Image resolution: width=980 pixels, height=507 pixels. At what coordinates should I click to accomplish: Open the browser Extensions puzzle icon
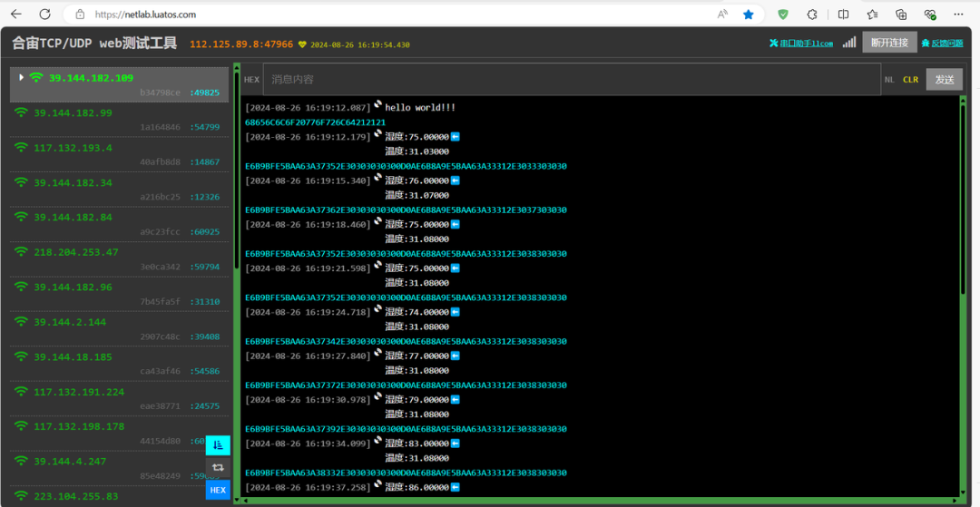(x=812, y=14)
